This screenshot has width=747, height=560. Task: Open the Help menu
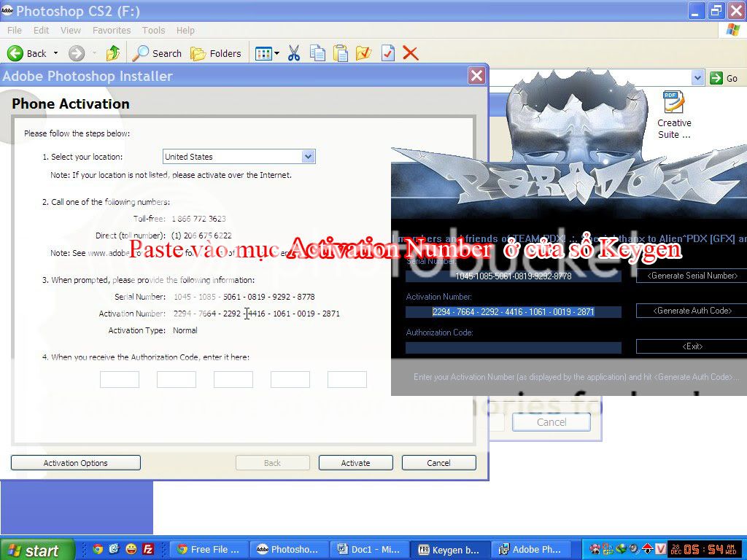[x=185, y=30]
